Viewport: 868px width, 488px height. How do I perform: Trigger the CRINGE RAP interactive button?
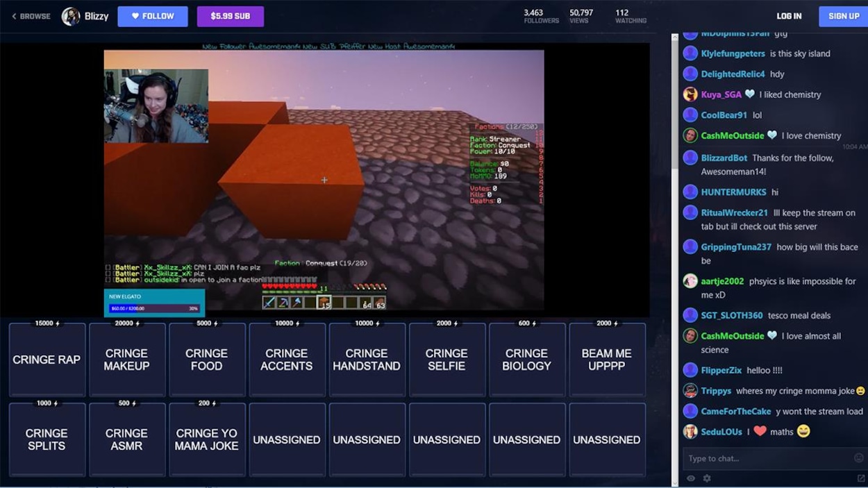click(47, 360)
